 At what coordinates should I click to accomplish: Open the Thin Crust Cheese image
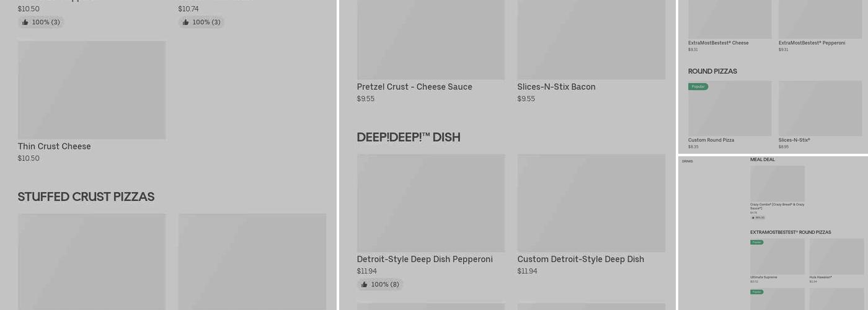[92, 90]
